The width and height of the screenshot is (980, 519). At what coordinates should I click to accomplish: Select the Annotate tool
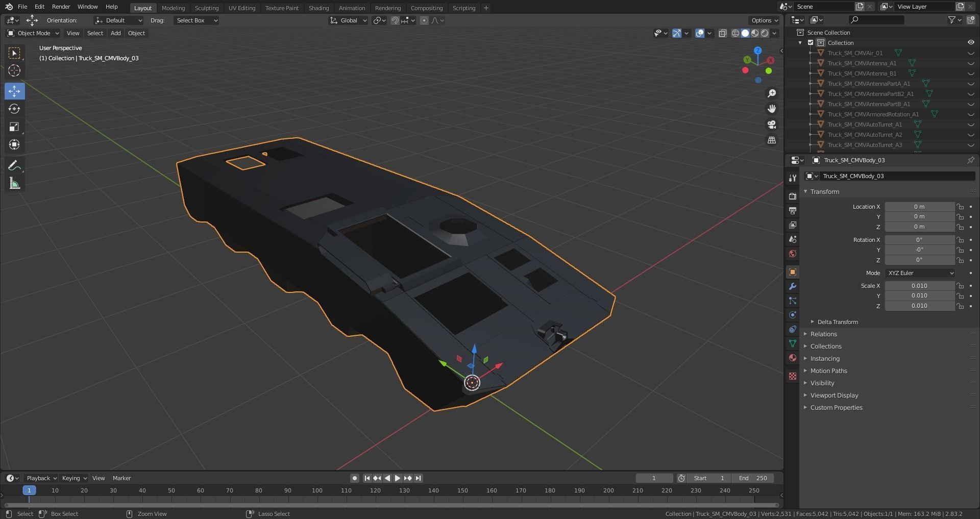14,165
